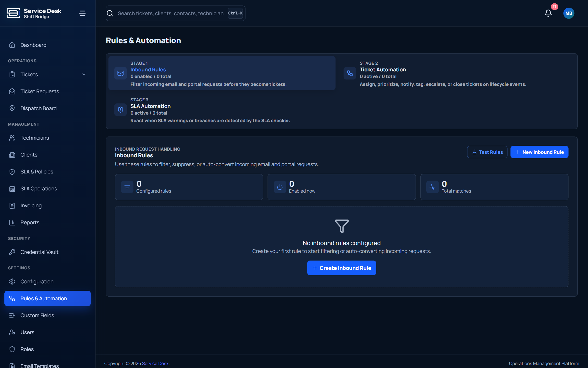Click the Credential Vault key icon
Screen dimensions: 588x368
12,252
